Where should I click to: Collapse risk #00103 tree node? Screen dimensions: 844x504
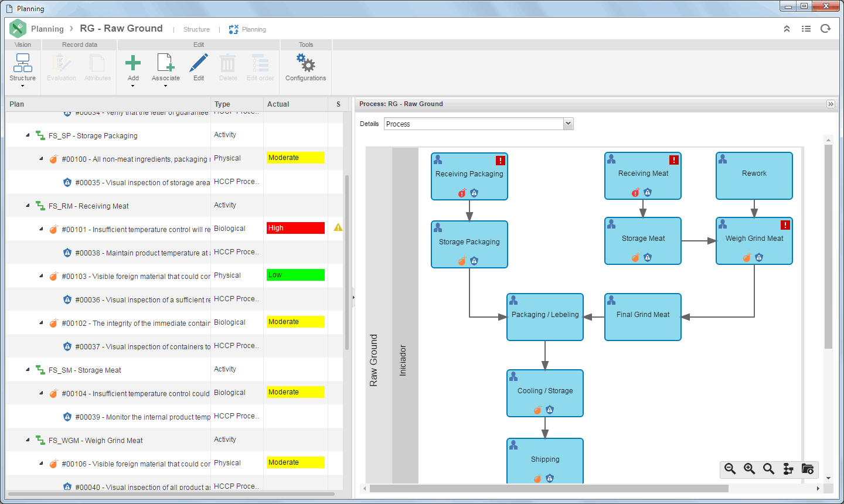point(41,276)
